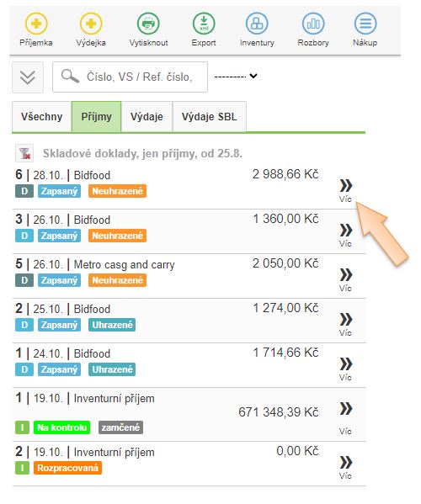The width and height of the screenshot is (421, 504).
Task: Expand Víc for document 6 Bidfood
Action: [346, 190]
